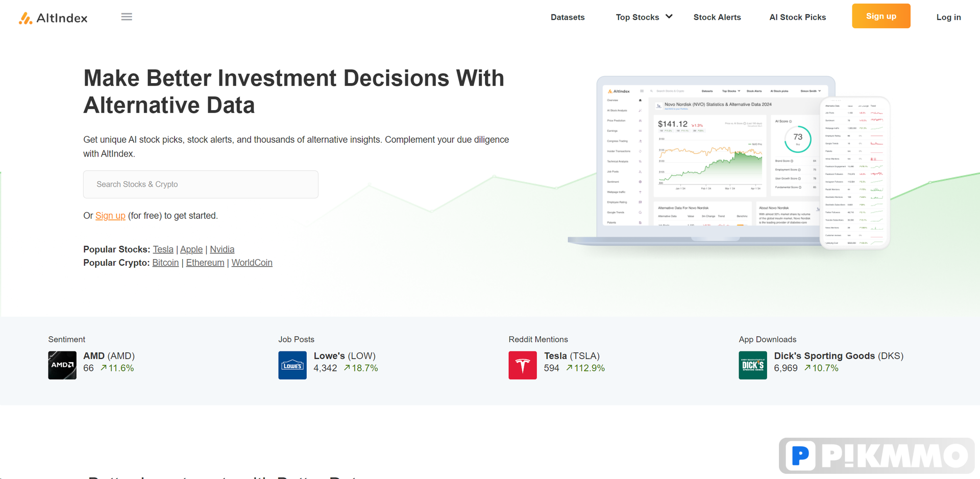Screen dimensions: 980x479
Task: Focus the Search Stocks & Crypto field
Action: point(201,184)
